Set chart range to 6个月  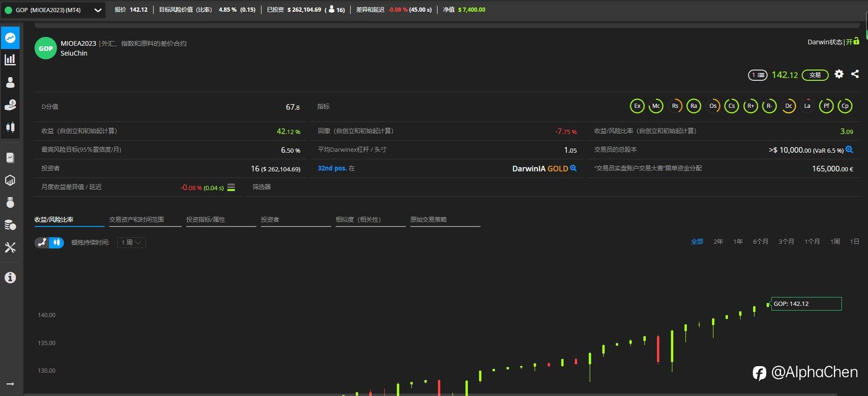pos(761,241)
